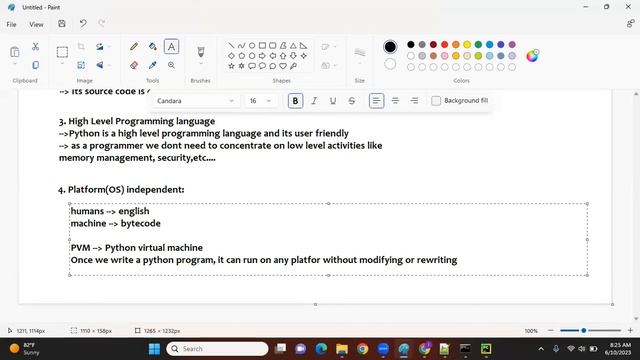
Task: Open the View menu
Action: 36,24
